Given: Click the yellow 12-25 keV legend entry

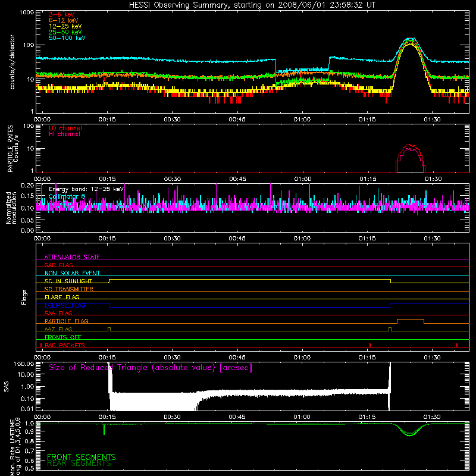Looking at the screenshot, I should pyautogui.click(x=65, y=26).
